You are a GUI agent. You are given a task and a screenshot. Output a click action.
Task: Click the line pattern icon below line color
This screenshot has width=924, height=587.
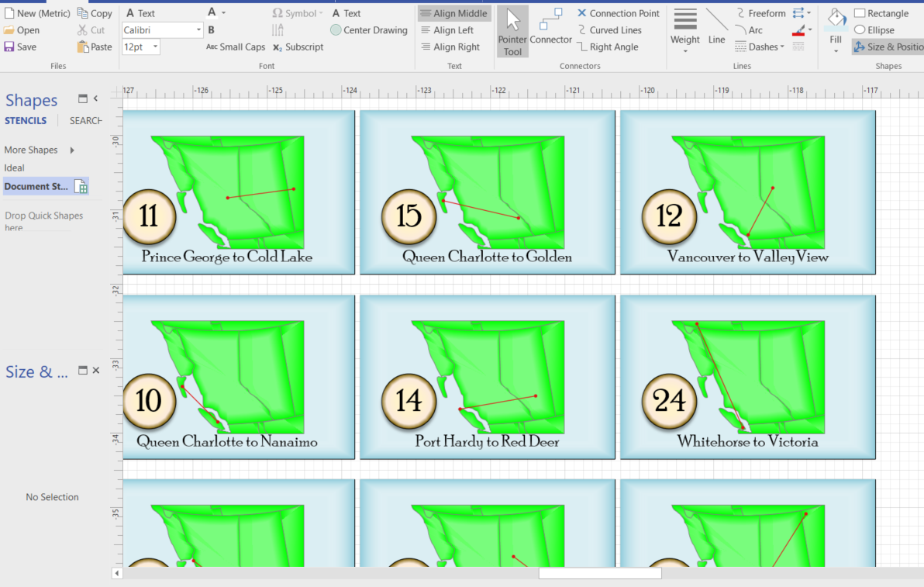tap(798, 47)
